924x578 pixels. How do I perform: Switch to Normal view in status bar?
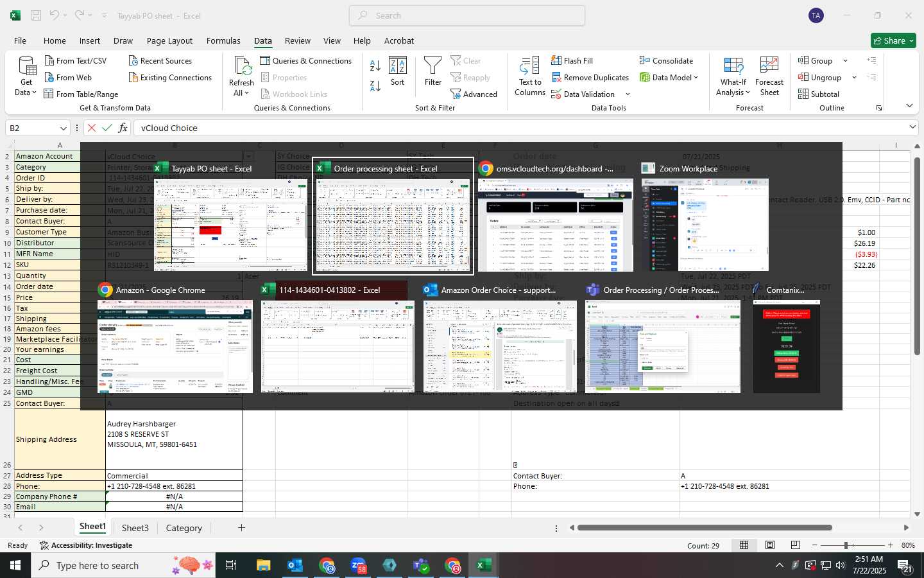point(744,545)
